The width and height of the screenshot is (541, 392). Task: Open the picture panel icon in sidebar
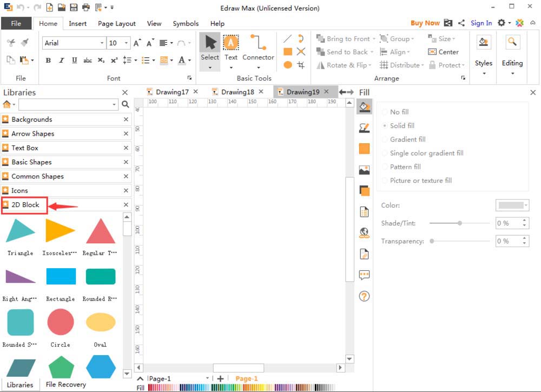tap(364, 170)
